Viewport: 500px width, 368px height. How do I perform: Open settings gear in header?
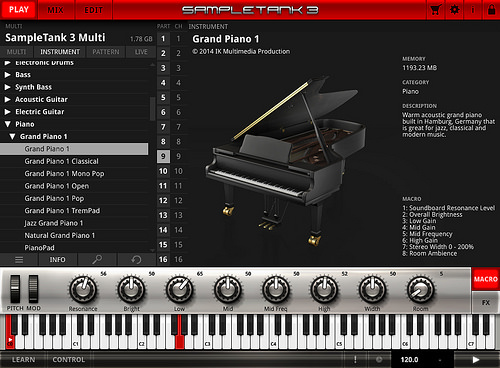(454, 10)
